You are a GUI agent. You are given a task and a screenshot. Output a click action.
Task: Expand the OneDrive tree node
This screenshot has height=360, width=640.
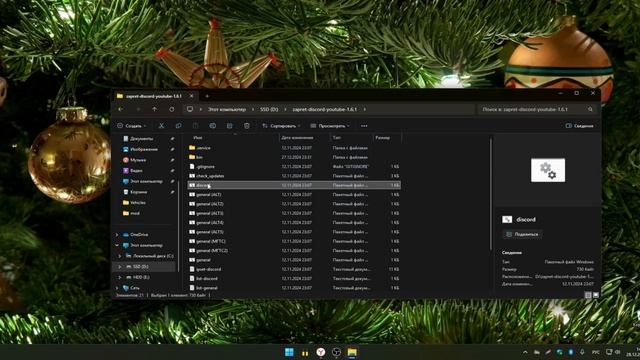pos(117,235)
